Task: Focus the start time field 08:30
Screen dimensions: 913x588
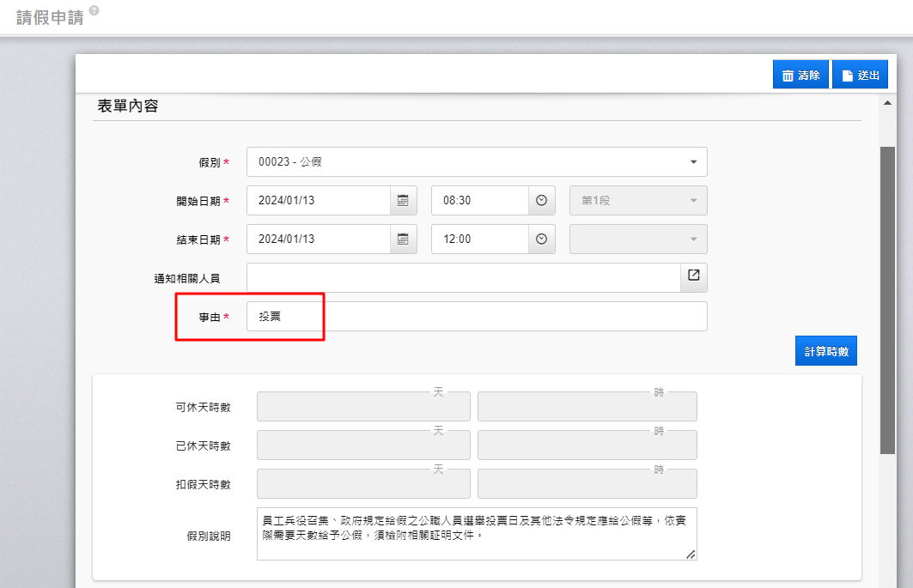Action: coord(479,200)
